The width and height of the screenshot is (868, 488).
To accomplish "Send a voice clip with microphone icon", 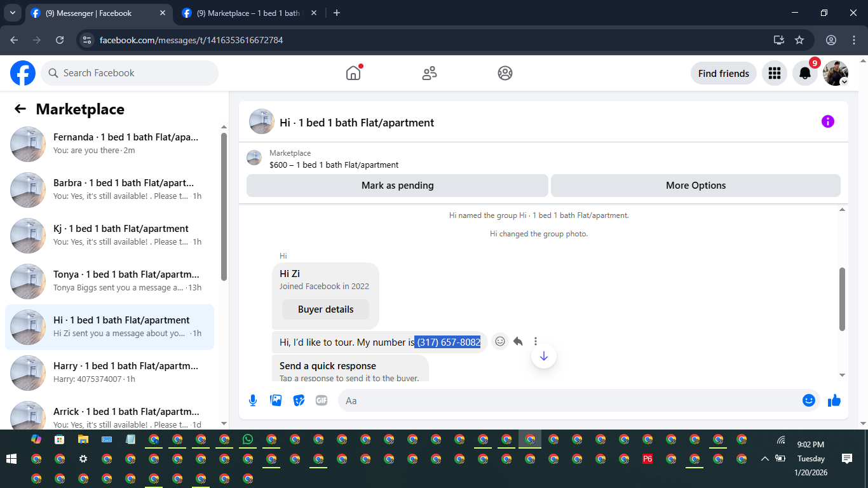I will [x=253, y=400].
